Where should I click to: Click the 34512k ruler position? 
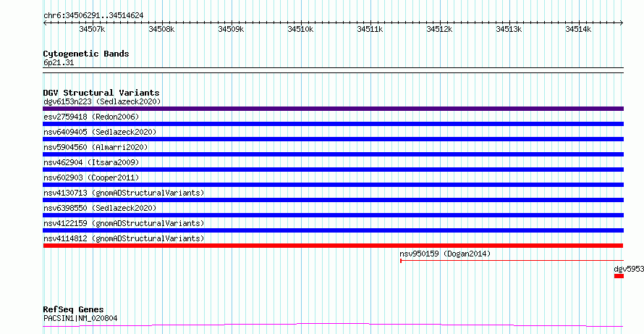click(x=440, y=29)
